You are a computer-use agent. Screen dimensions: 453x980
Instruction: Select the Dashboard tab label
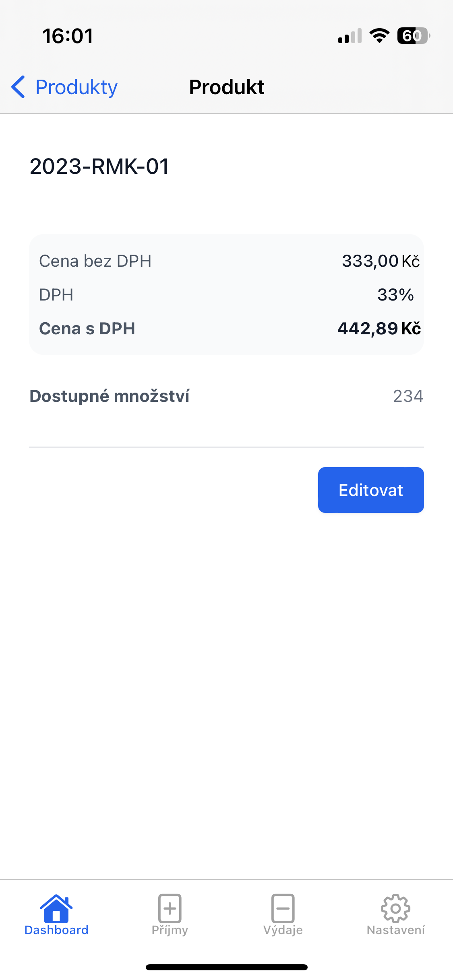pos(56,930)
